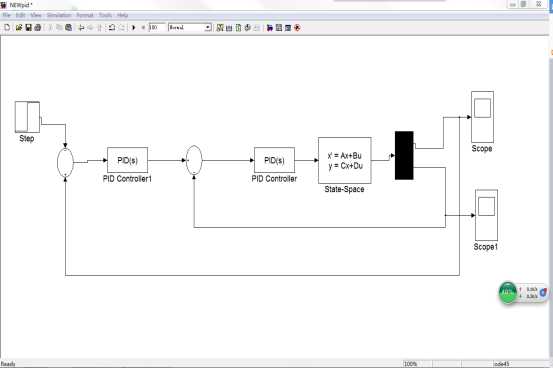The height and width of the screenshot is (368, 553).
Task: Print the model from the toolbar
Action: [38, 28]
